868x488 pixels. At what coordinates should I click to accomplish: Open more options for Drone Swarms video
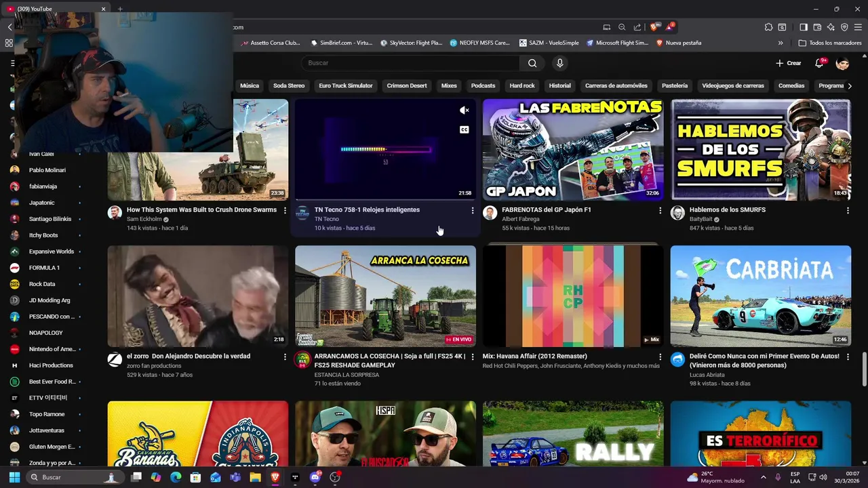(x=285, y=211)
